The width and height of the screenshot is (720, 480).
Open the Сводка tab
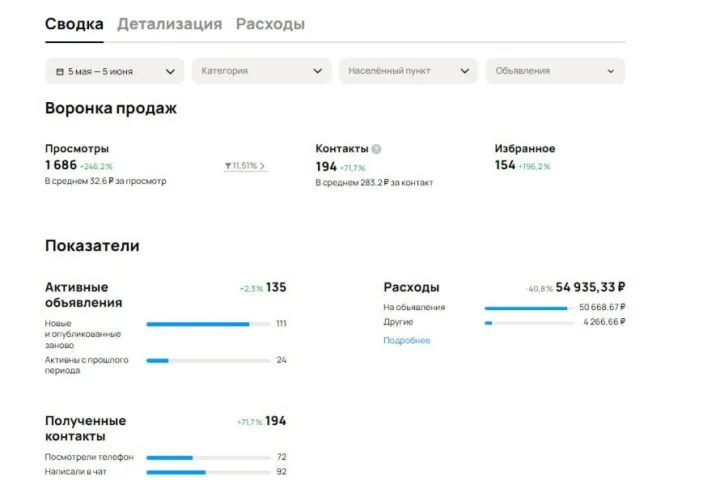click(74, 24)
